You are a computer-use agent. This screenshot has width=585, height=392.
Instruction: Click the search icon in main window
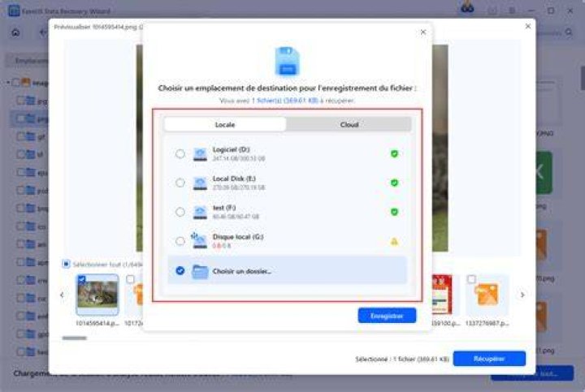(569, 32)
